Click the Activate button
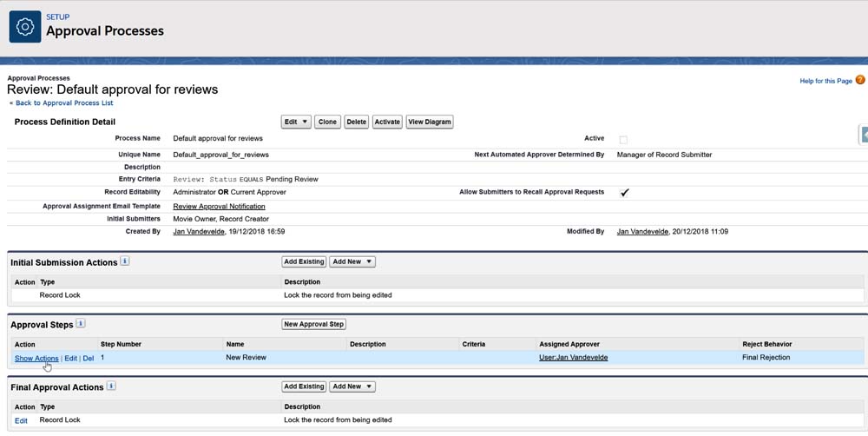The image size is (868, 436). pyautogui.click(x=387, y=122)
